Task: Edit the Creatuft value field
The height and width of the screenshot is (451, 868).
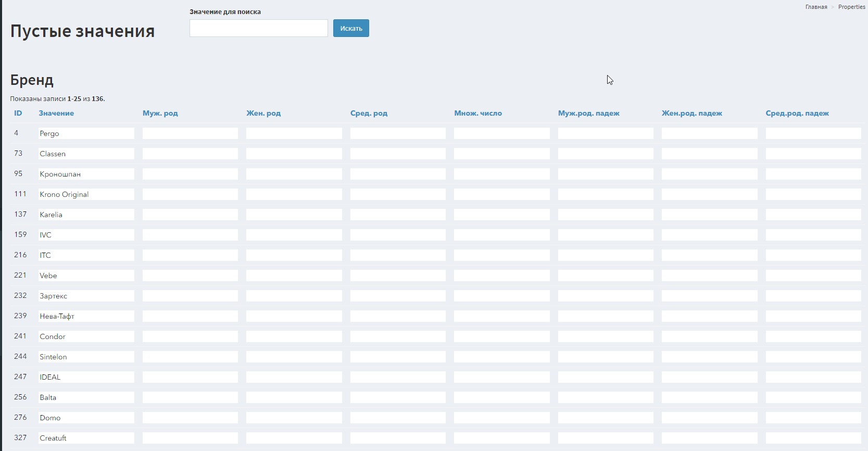Action: 86,438
